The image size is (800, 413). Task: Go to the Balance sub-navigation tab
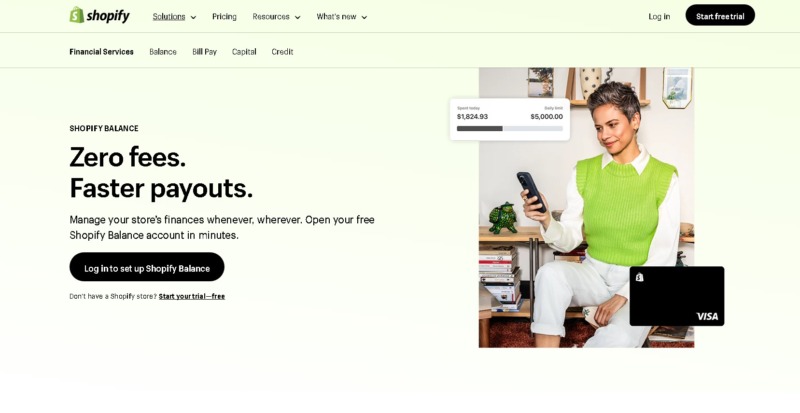[163, 52]
